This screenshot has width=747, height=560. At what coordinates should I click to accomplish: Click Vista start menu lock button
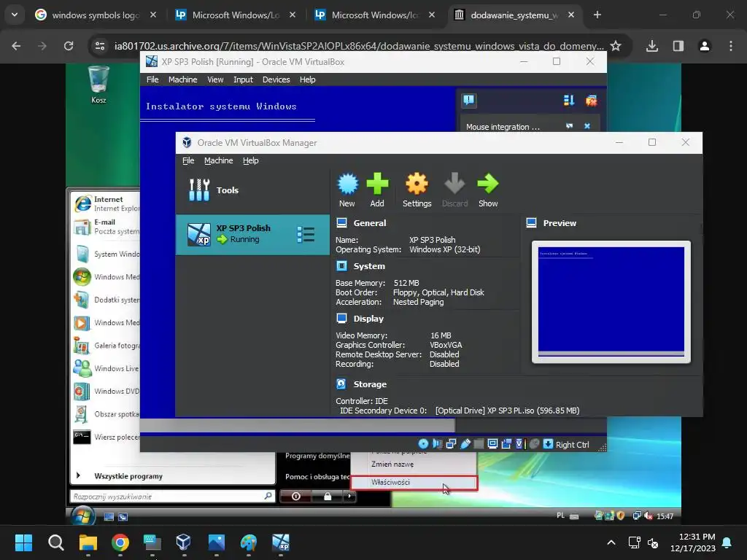pyautogui.click(x=328, y=496)
